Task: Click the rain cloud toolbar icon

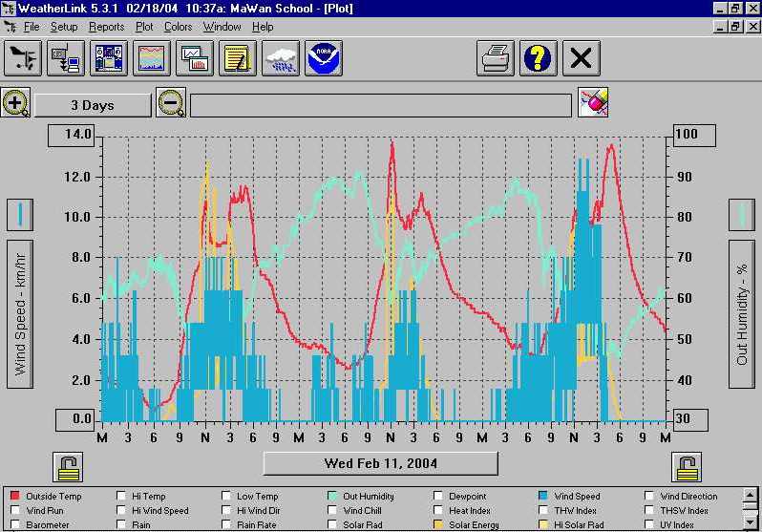Action: [281, 58]
